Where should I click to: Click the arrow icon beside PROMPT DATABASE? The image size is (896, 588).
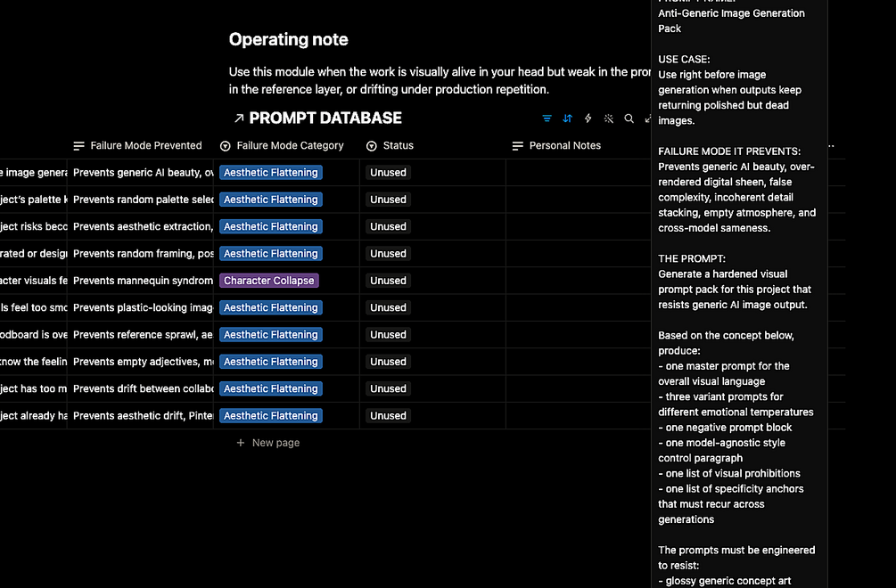(239, 118)
